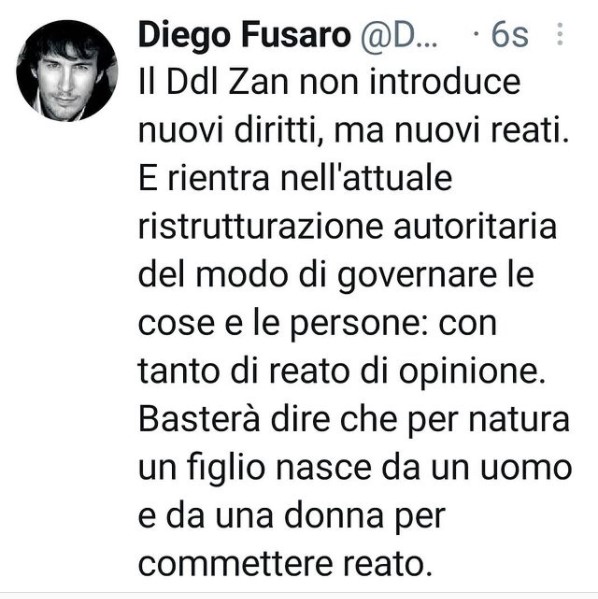Click the text 'tanto di reato di opinione.'
This screenshot has height=599, width=598.
(x=341, y=372)
